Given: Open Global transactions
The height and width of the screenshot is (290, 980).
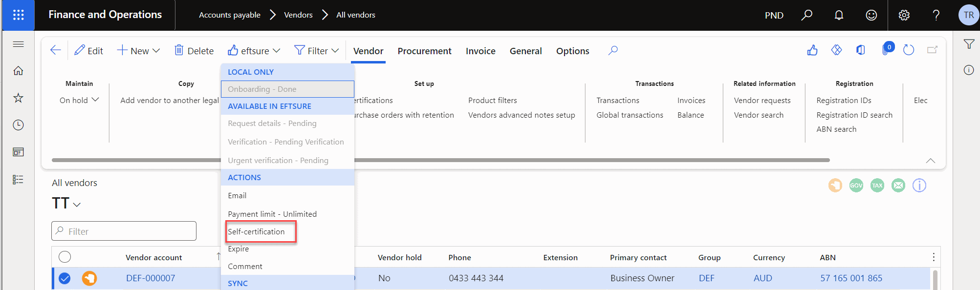Looking at the screenshot, I should (630, 115).
